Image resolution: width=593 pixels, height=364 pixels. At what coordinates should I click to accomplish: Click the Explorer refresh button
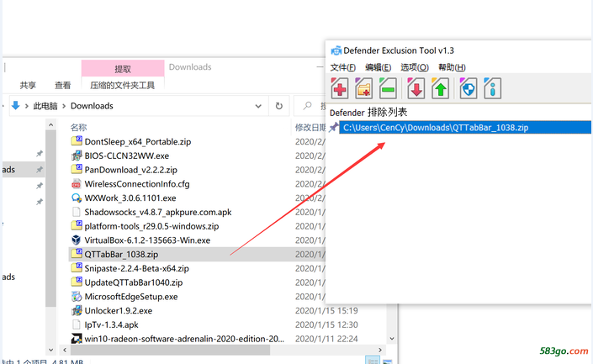pyautogui.click(x=279, y=106)
